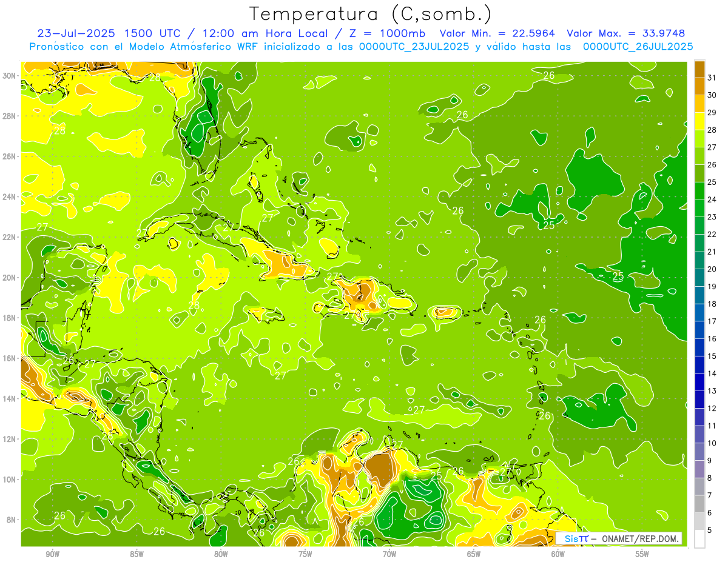Click the '12N' latitude axis label
This screenshot has width=728, height=562.
pos(10,439)
